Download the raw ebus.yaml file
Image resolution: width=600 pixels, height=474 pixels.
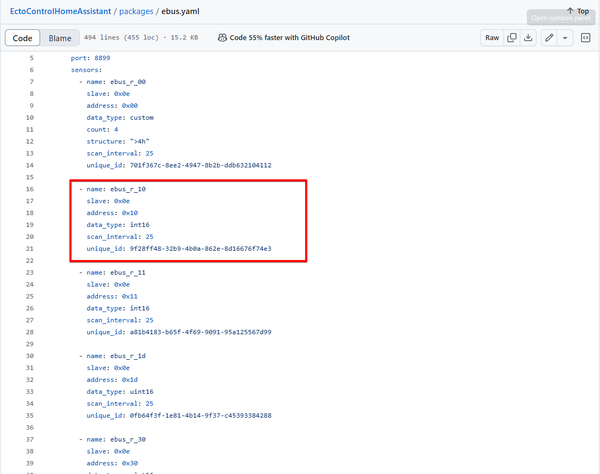point(529,38)
